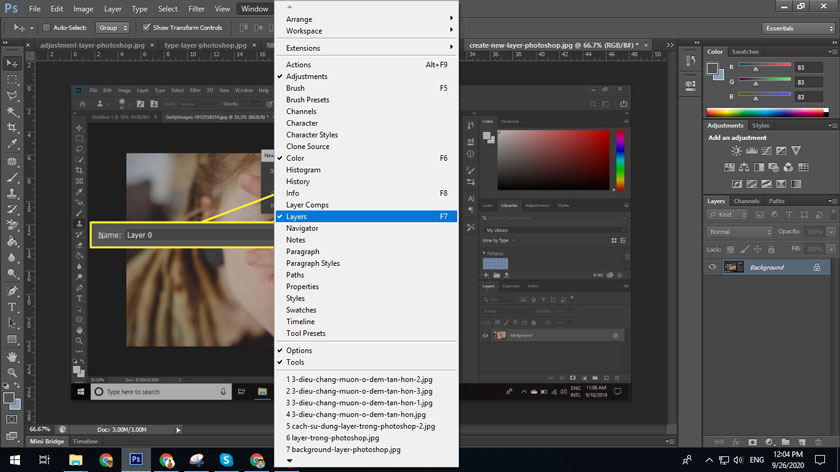This screenshot has height=472, width=840.
Task: Click the Tool Presets menu entry
Action: (366, 333)
